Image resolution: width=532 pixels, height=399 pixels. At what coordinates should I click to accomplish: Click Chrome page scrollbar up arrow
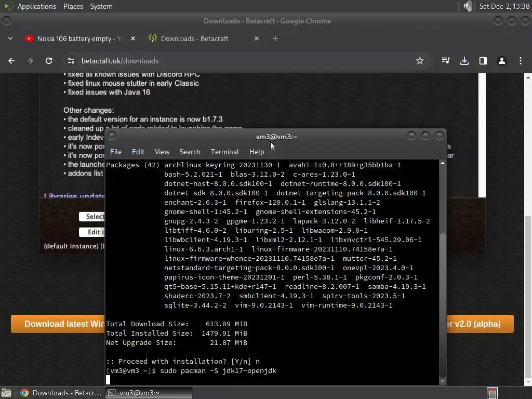point(528,77)
